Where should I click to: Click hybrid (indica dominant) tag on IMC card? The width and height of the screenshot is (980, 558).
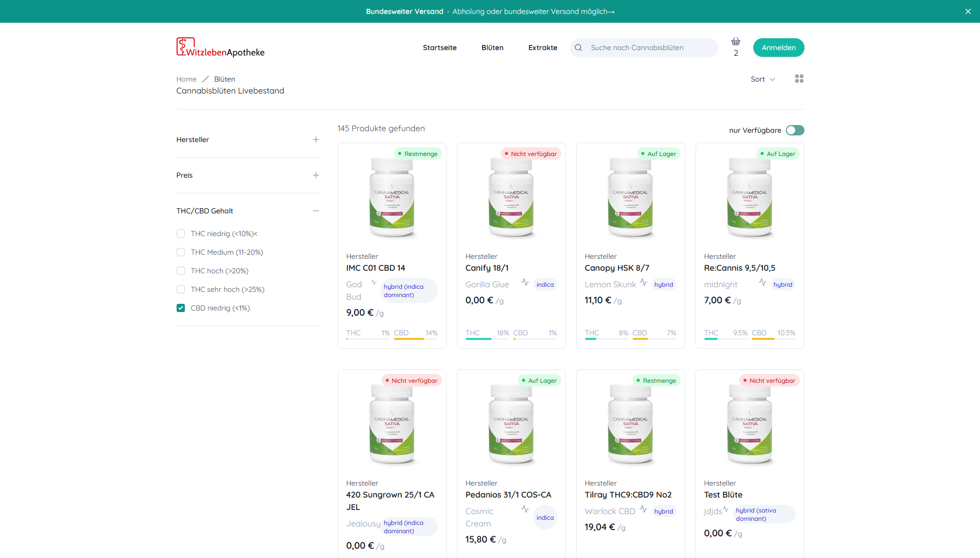[x=409, y=290]
